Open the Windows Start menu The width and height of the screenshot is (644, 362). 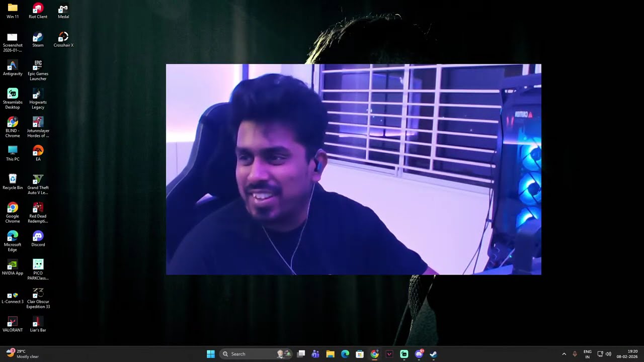point(211,354)
